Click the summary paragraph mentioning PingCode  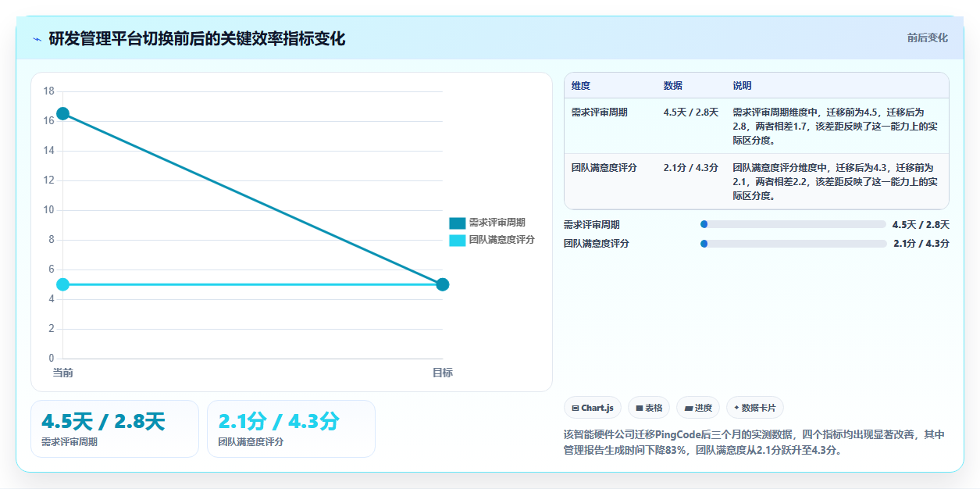(x=754, y=442)
